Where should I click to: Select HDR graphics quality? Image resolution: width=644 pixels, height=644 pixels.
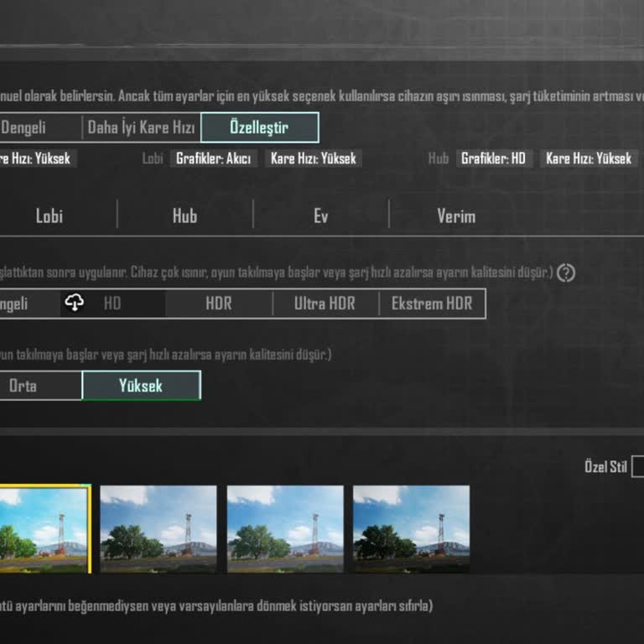click(219, 304)
